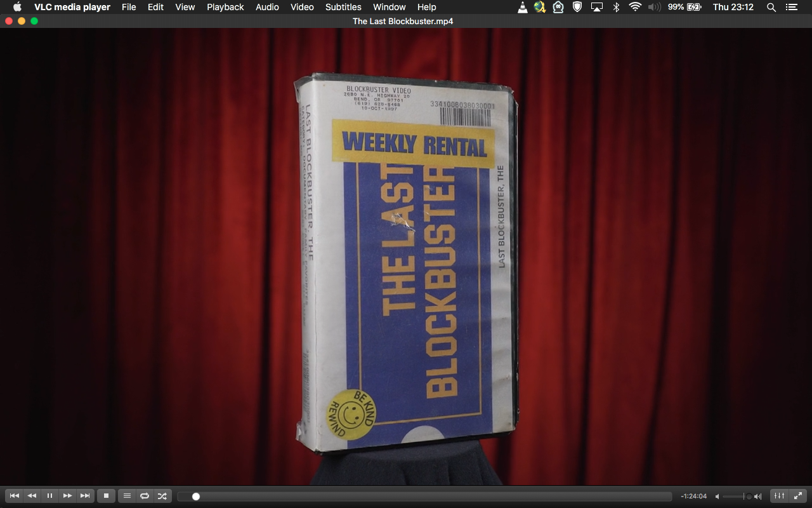Toggle shuffle (random) playback
The width and height of the screenshot is (812, 508).
[x=162, y=496]
